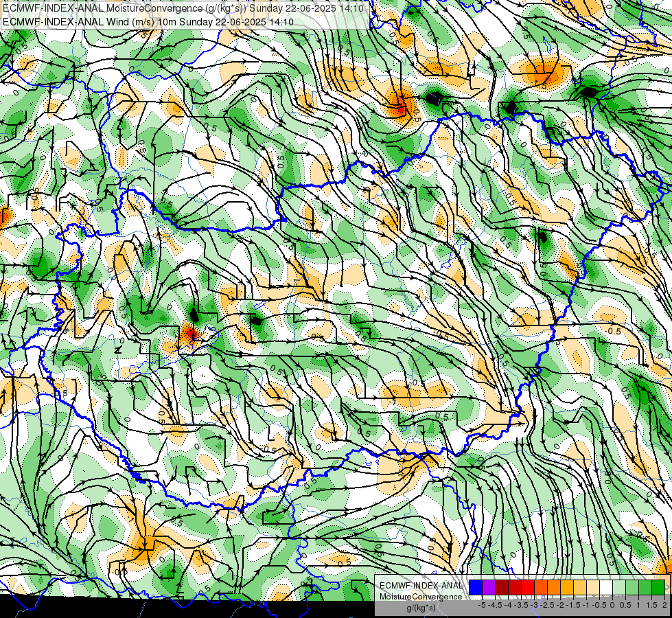672x618 pixels.
Task: Click the 'g/(kg*s)' unit label in legend
Action: click(421, 608)
